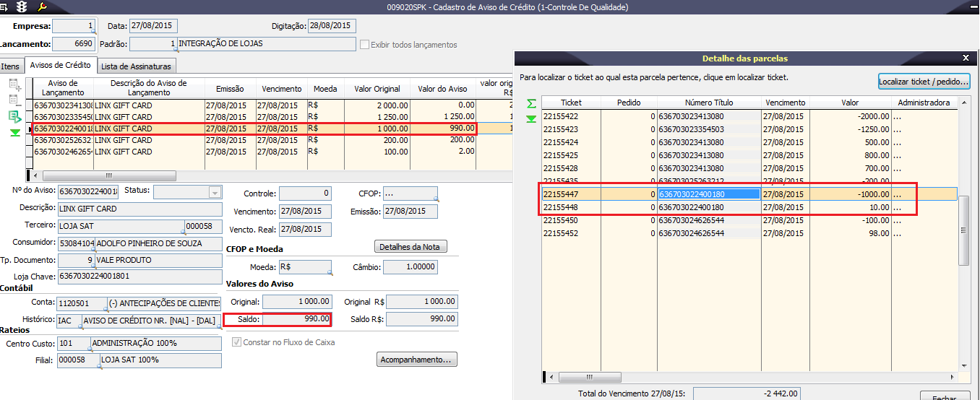Select ticket 22155448 row
Image resolution: width=980 pixels, height=400 pixels.
point(561,207)
